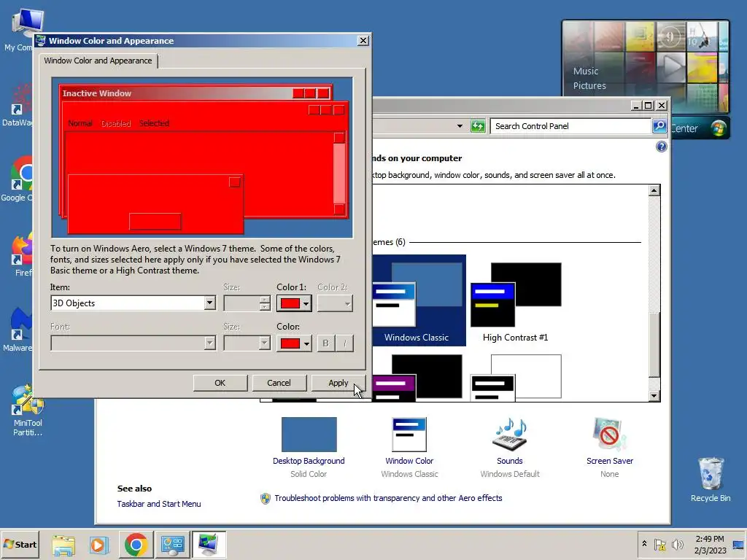This screenshot has height=560, width=747.
Task: Open My Computer desktop icon
Action: [x=22, y=29]
